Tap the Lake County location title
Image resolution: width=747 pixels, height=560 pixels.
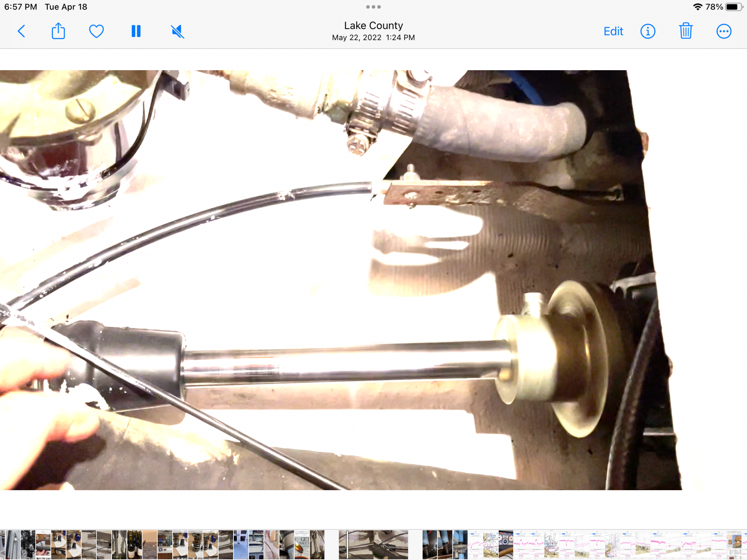pyautogui.click(x=373, y=25)
